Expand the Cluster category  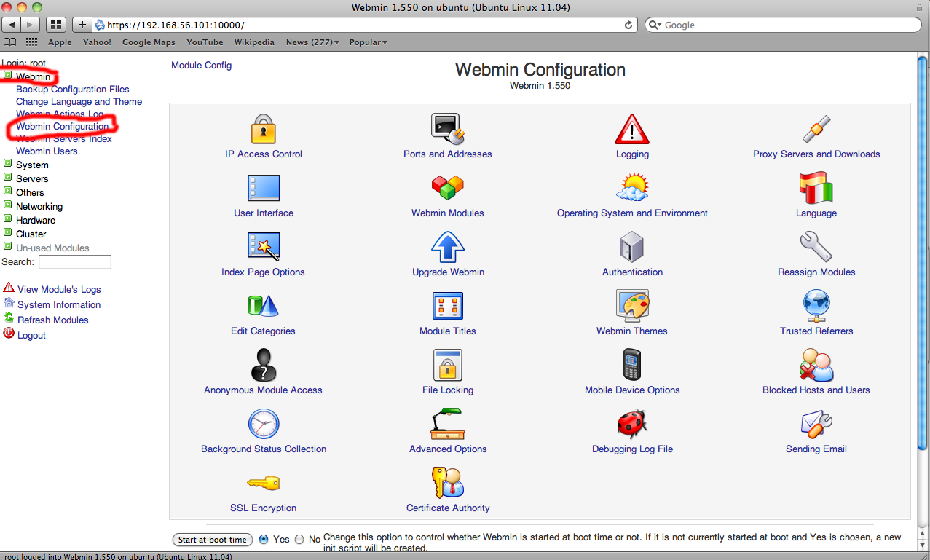click(7, 233)
